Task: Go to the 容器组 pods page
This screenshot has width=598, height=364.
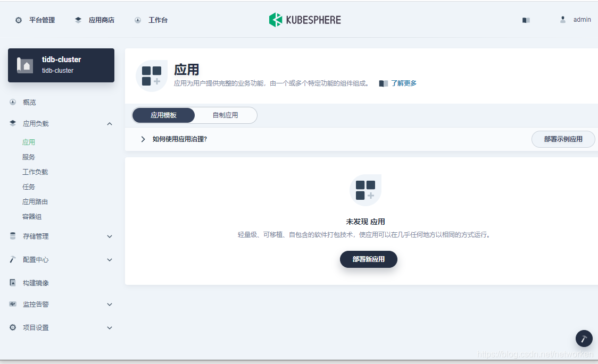Action: pyautogui.click(x=32, y=216)
